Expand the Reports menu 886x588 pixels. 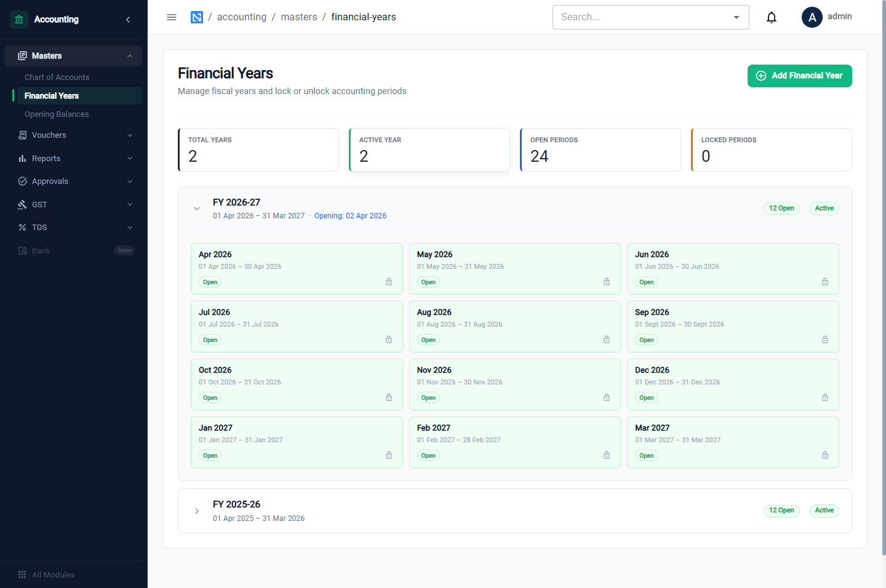[x=74, y=159]
